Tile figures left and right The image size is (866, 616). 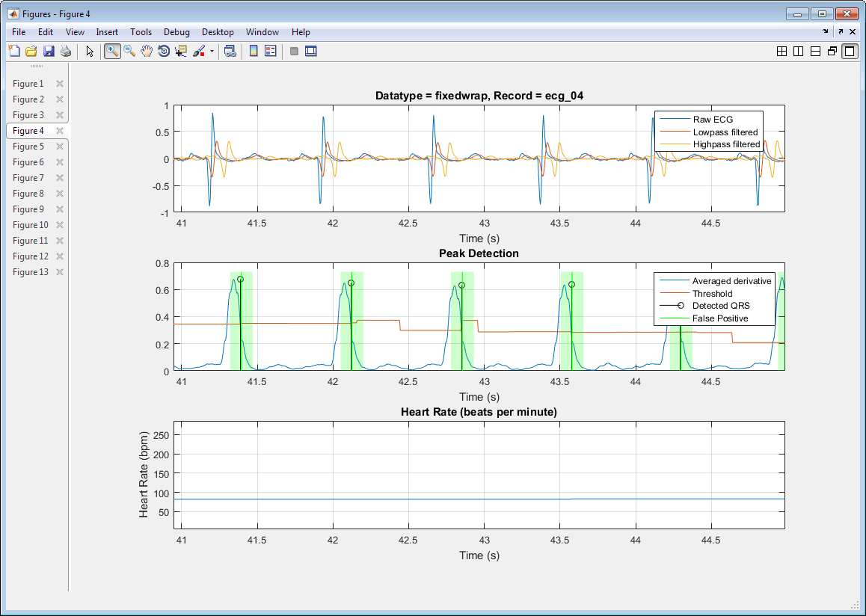799,51
